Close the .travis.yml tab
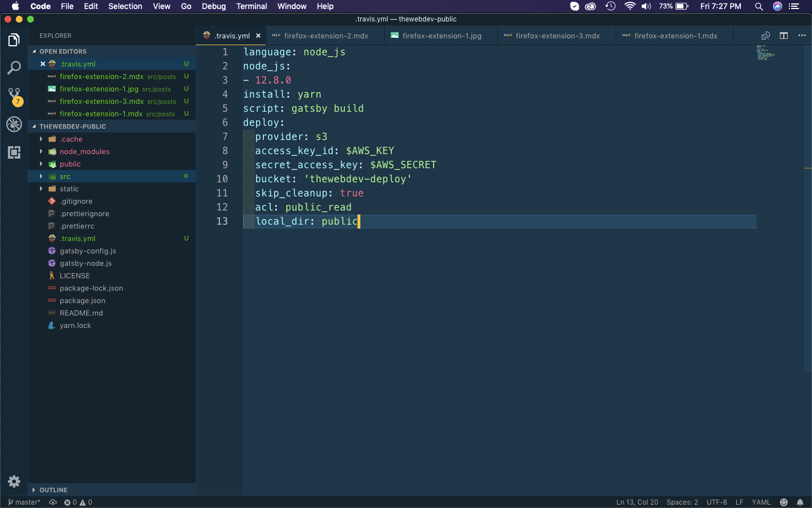This screenshot has width=812, height=508. point(258,36)
